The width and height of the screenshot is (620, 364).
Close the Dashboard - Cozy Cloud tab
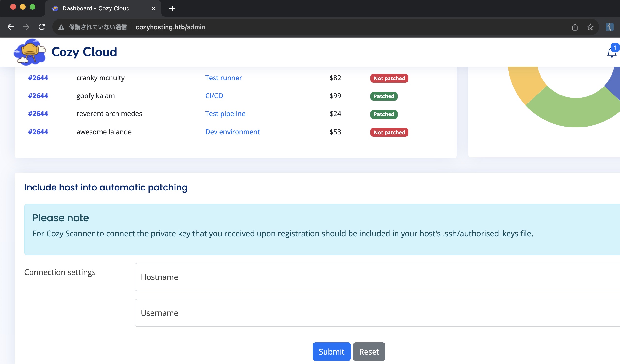(153, 9)
